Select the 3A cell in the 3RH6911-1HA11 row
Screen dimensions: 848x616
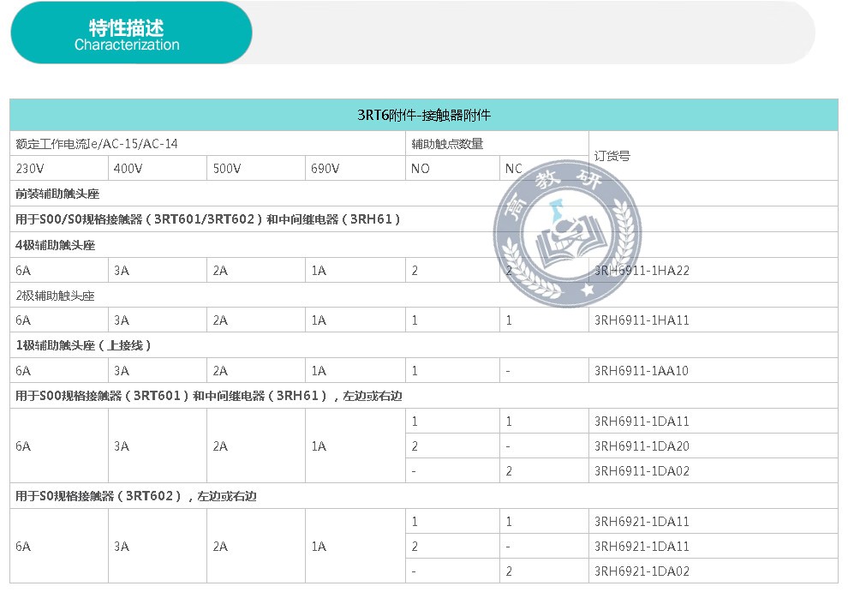coord(158,320)
